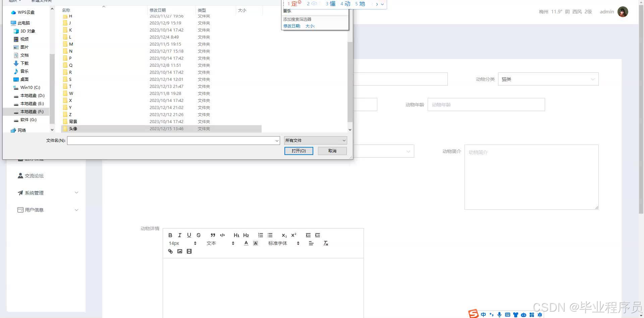Select the 头像 folder
The width and height of the screenshot is (644, 318).
coord(161,129)
